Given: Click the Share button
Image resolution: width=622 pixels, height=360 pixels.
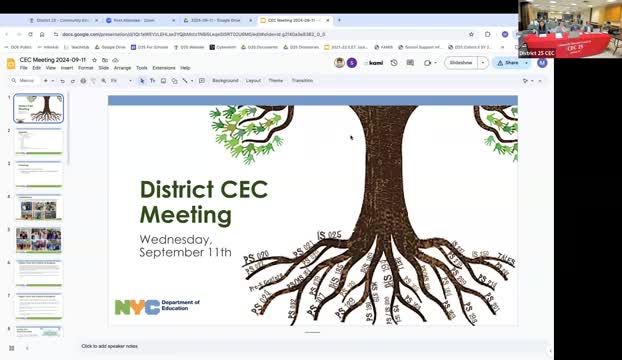Looking at the screenshot, I should tap(508, 63).
